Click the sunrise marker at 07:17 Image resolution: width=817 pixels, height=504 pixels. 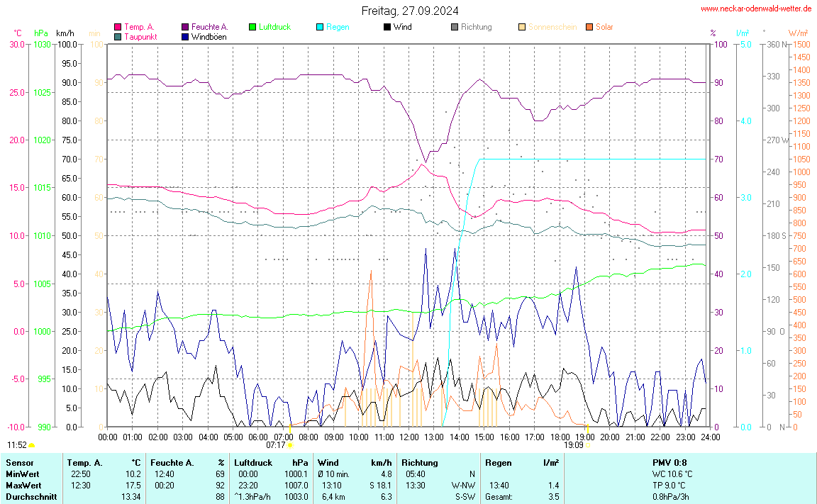[x=290, y=445]
